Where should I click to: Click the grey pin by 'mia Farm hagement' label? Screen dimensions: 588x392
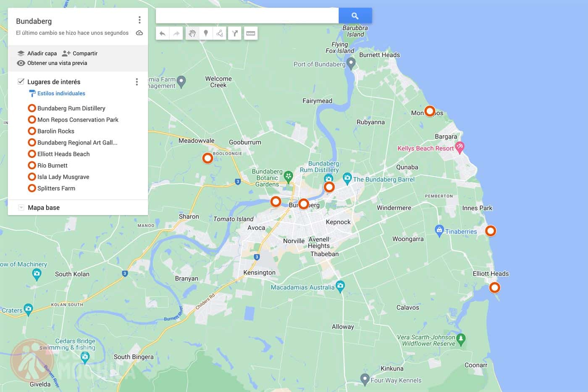181,81
